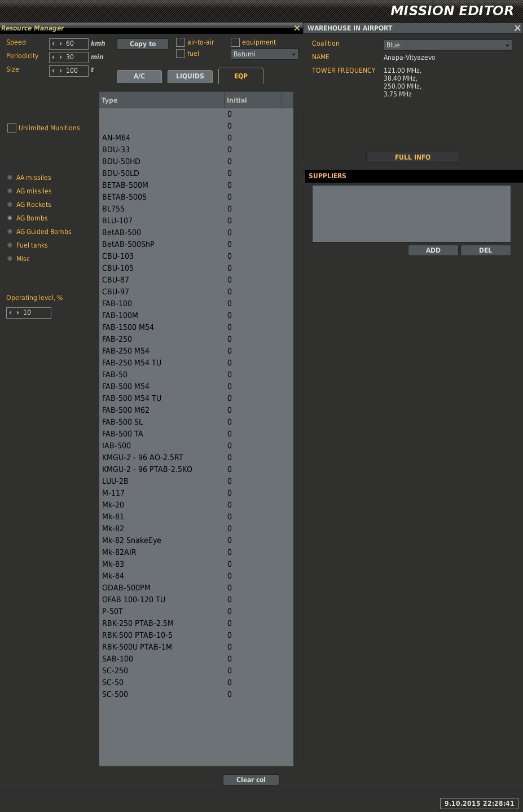Decrease the Periodicity value with left arrow
523x812 pixels.
pyautogui.click(x=54, y=57)
